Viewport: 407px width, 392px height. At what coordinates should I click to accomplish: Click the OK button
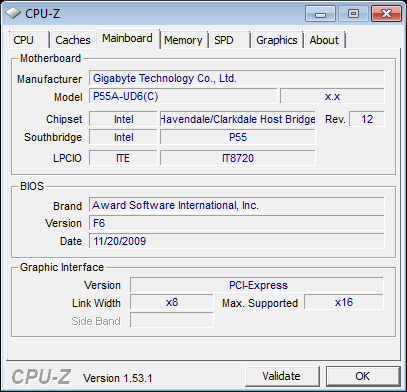(x=363, y=376)
